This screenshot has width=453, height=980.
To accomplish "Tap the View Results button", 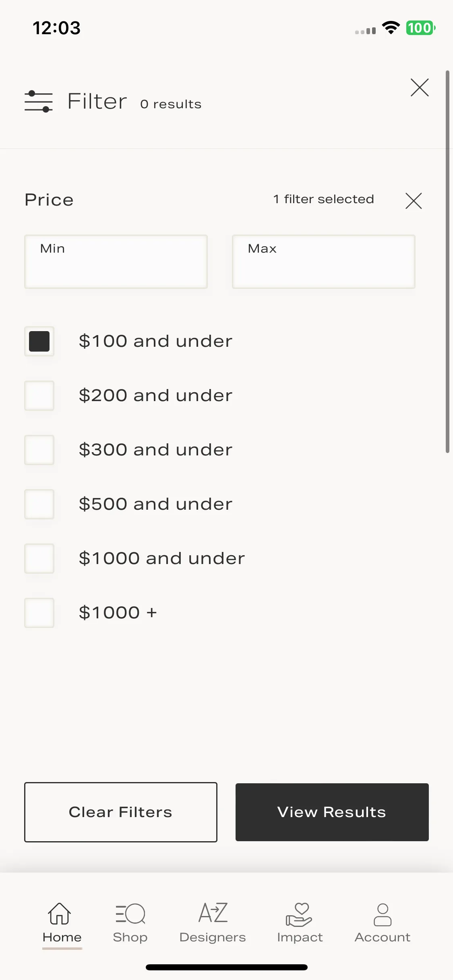I will click(332, 812).
